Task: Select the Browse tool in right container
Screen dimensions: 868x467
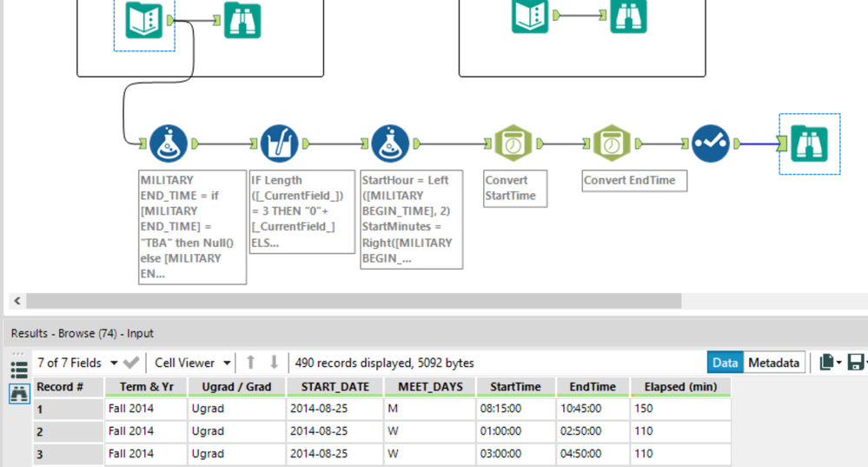Action: pyautogui.click(x=628, y=16)
